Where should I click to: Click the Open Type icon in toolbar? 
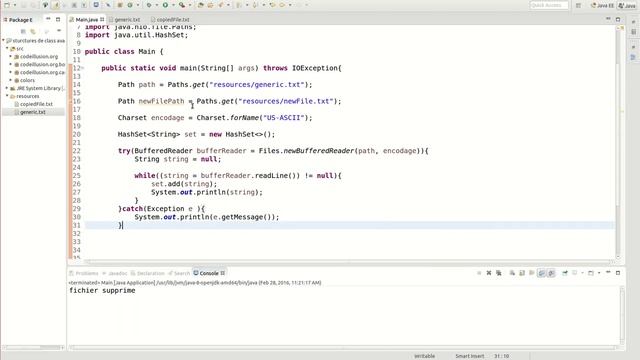[200, 5]
